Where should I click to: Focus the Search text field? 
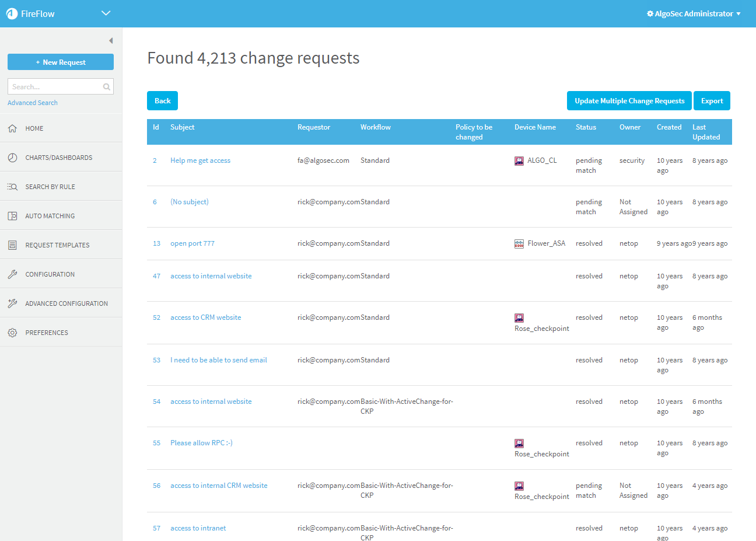point(55,87)
